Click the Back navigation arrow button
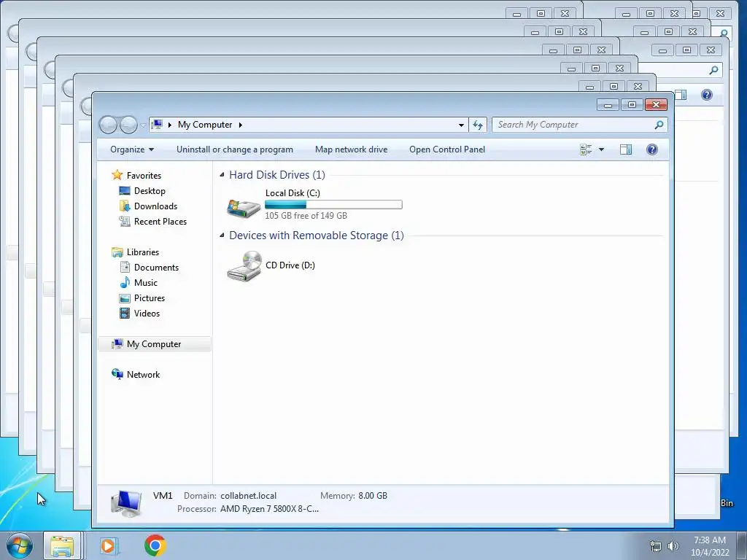The image size is (747, 560). 108,125
